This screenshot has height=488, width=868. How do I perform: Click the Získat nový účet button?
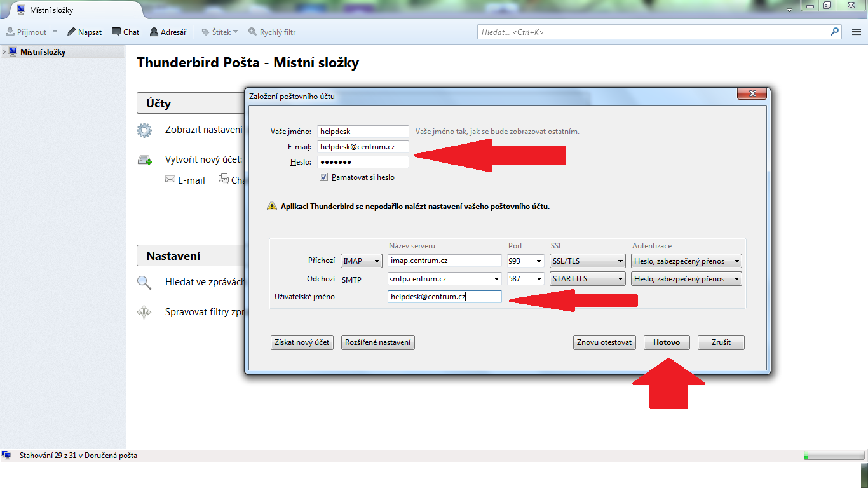302,342
